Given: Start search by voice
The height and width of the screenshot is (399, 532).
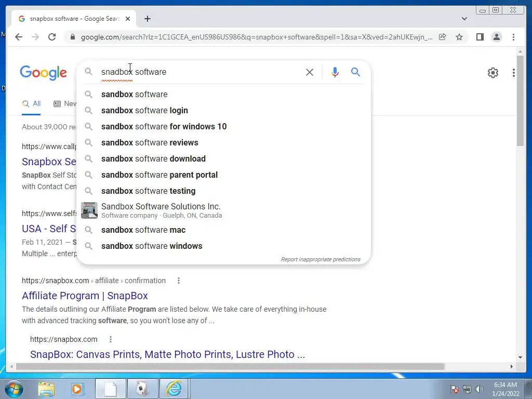Looking at the screenshot, I should click(x=335, y=72).
